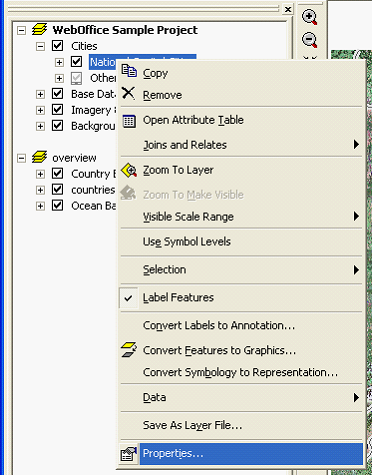Uncheck the Country layer in overview
372x475 pixels.
tap(57, 174)
